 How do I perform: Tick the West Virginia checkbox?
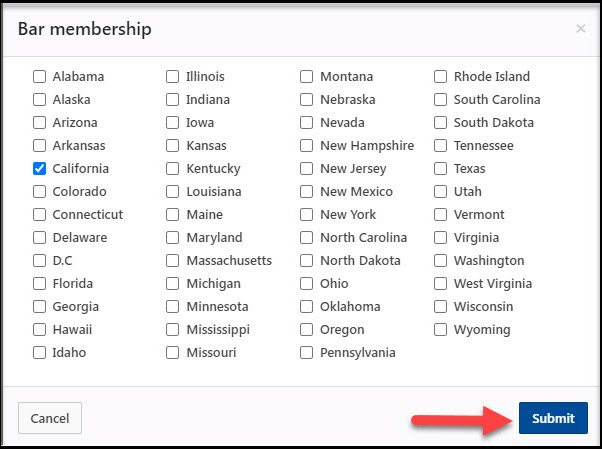tap(441, 284)
